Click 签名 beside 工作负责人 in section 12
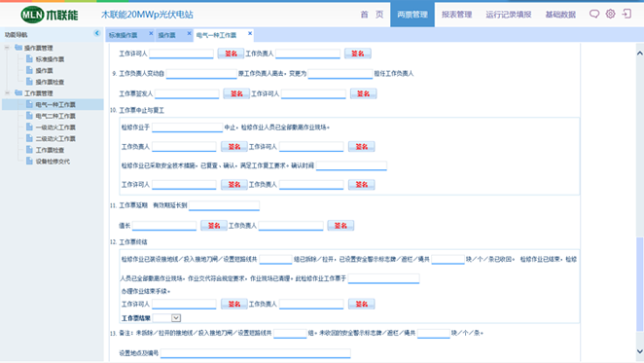The image size is (644, 363). [362, 304]
